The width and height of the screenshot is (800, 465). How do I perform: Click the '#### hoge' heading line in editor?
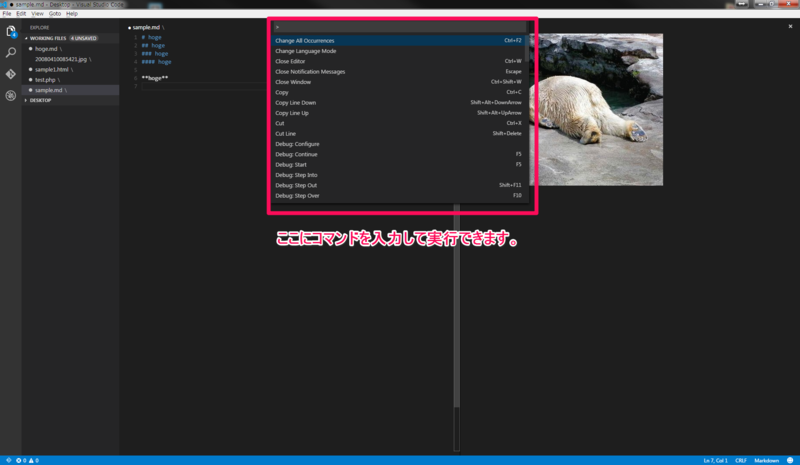tap(156, 62)
